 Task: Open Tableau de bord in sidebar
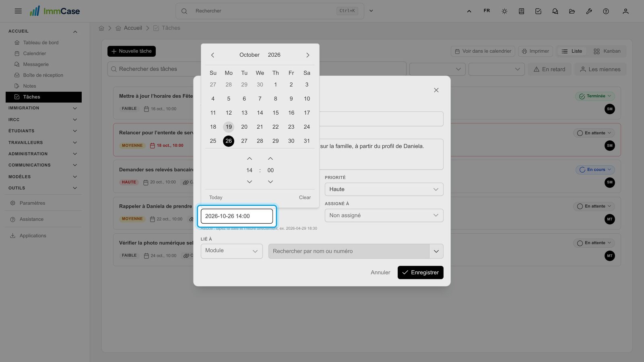click(41, 43)
